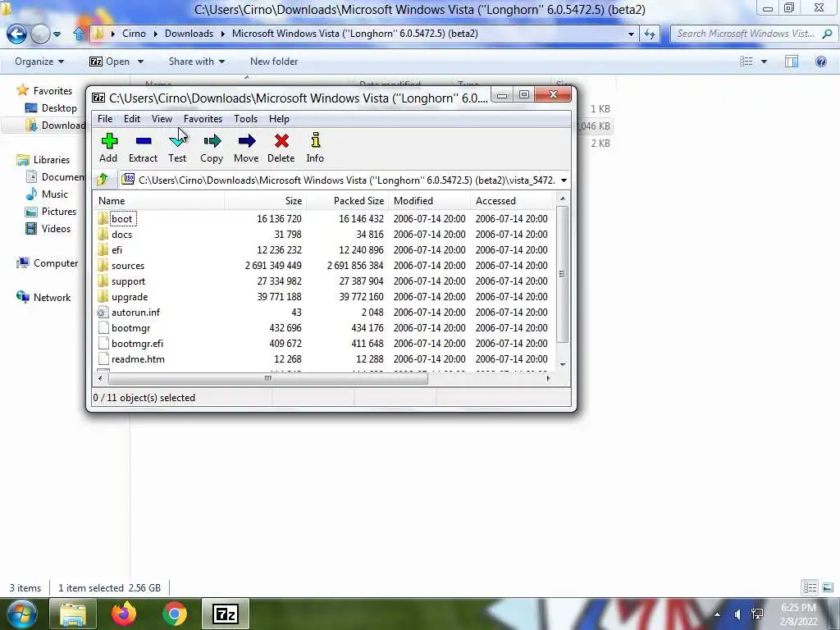Sort by the Name column header
This screenshot has height=630, width=840.
pyautogui.click(x=159, y=201)
